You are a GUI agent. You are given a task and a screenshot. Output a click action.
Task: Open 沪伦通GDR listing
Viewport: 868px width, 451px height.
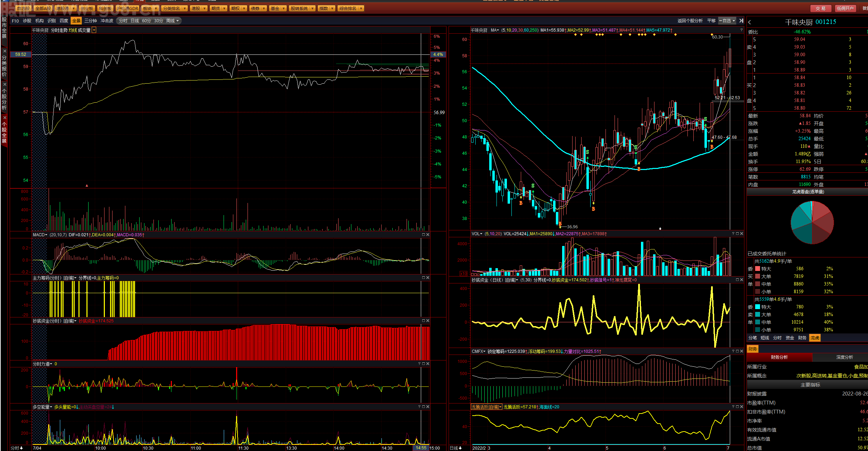tap(127, 8)
